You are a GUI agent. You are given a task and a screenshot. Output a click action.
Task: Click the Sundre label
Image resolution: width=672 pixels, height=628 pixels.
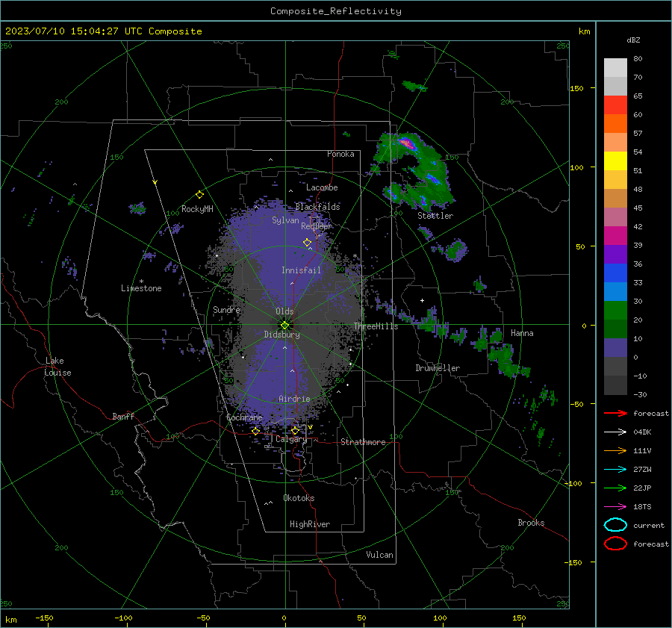(x=226, y=309)
